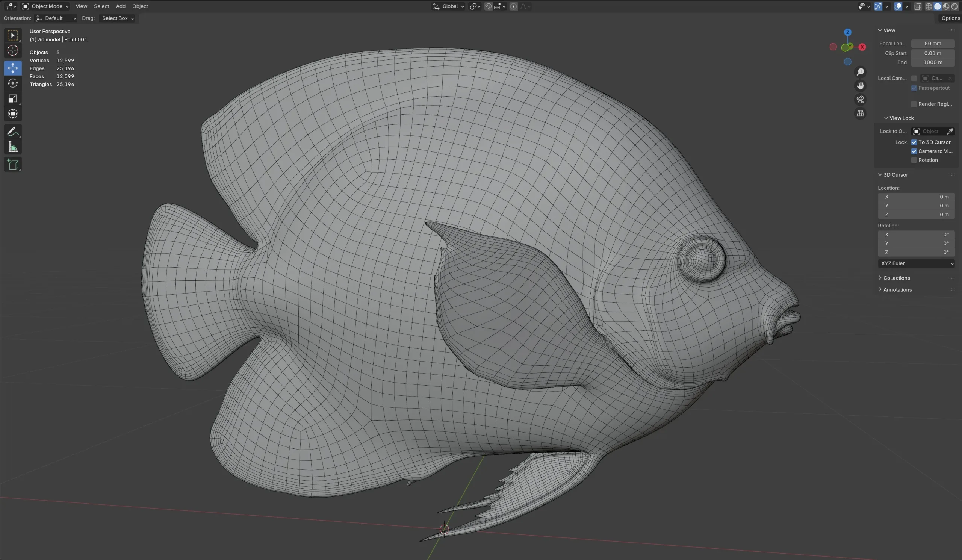Expand the Collections section

[x=896, y=277]
